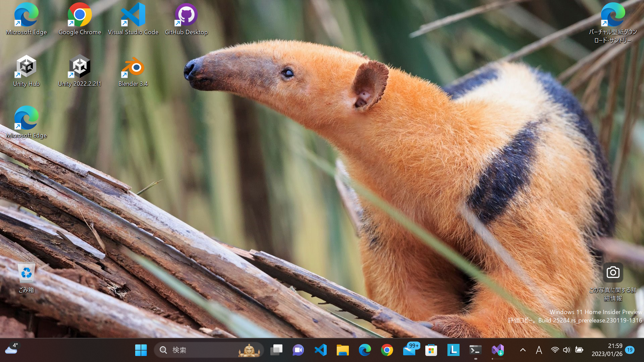Screen dimensions: 644x362
Task: Open Visual Studio Code desktop shortcut
Action: pyautogui.click(x=133, y=19)
